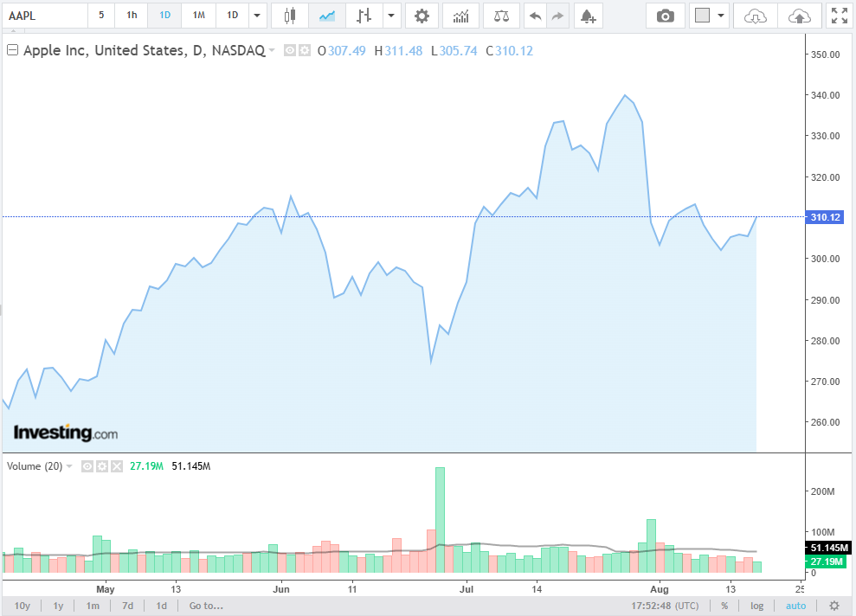Screen dimensions: 856x616
Task: Toggle fullscreen mode
Action: coord(840,16)
